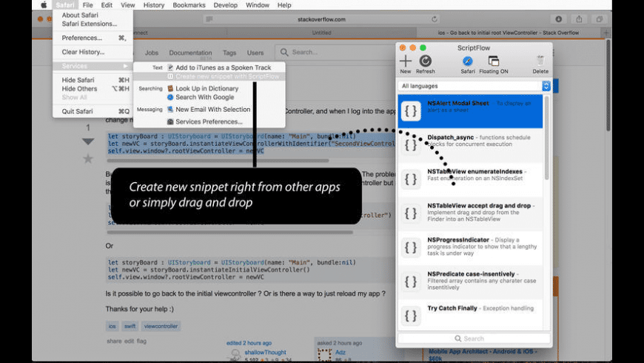Image resolution: width=644 pixels, height=363 pixels.
Task: Open the Edit menu
Action: tap(107, 5)
